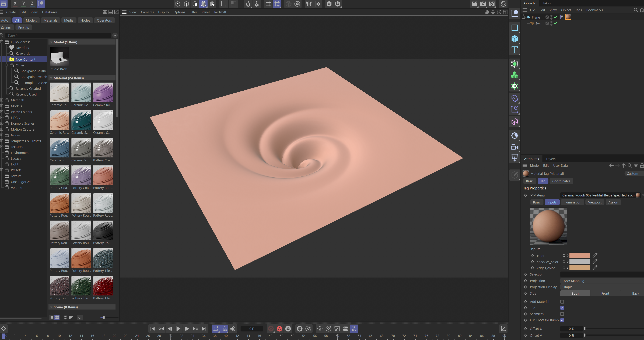The height and width of the screenshot is (340, 644).
Task: Search in Object Manager
Action: pyautogui.click(x=636, y=10)
